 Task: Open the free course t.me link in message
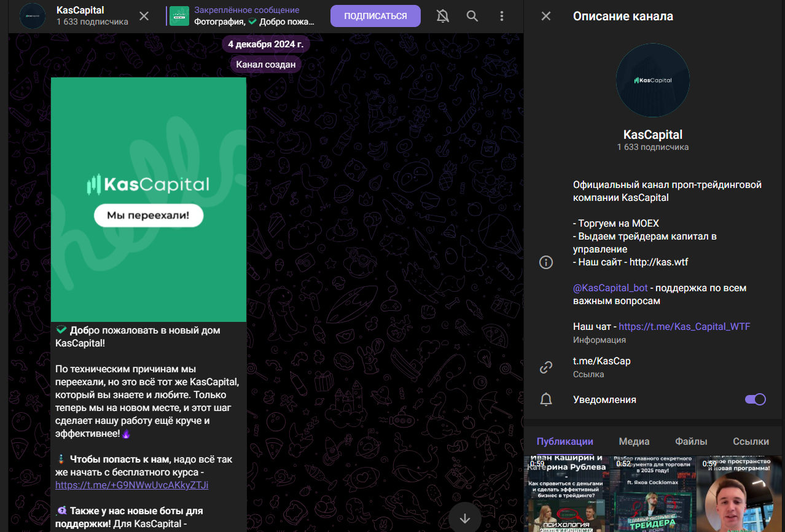[x=132, y=485]
